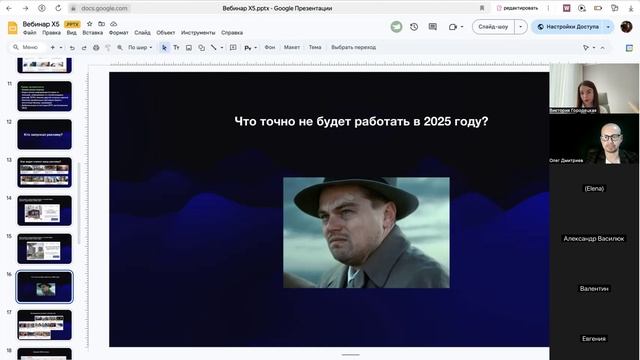
Task: Open the camera meeting dropdown arrow
Action: pos(462,27)
